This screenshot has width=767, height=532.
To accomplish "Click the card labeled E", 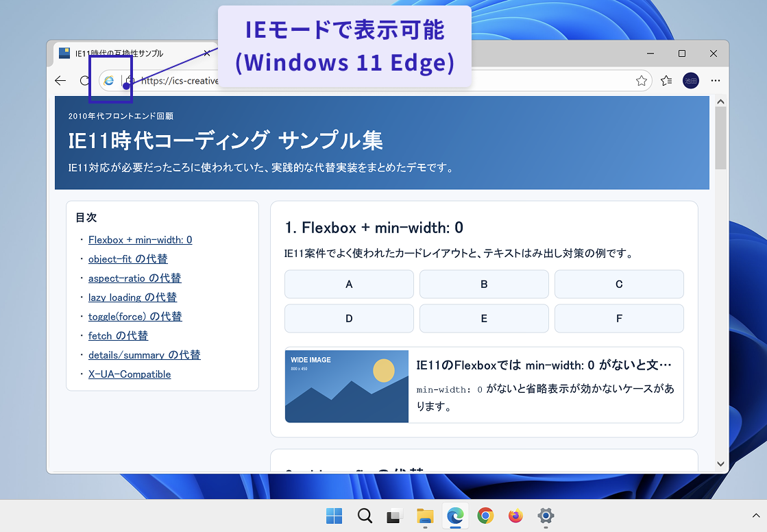I will point(484,319).
